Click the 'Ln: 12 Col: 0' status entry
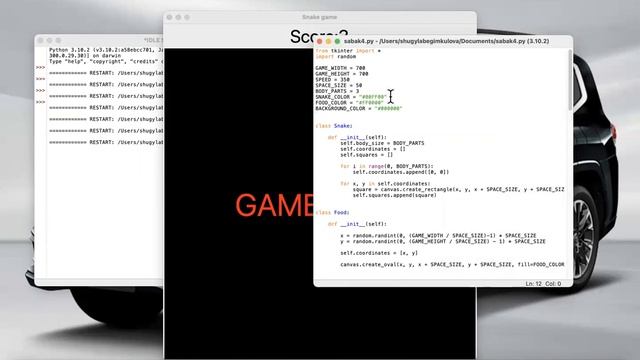 tap(543, 283)
